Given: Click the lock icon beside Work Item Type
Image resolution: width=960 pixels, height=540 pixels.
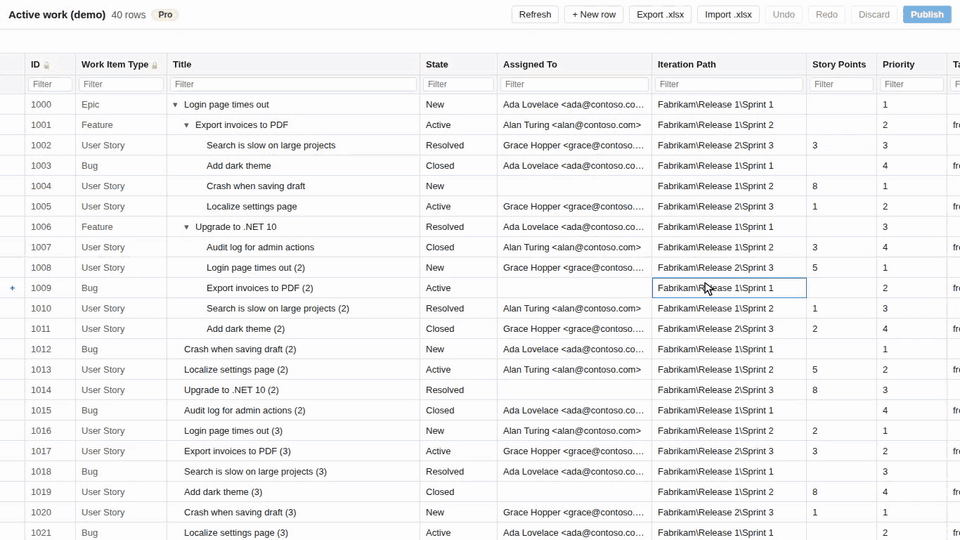Looking at the screenshot, I should coord(155,65).
